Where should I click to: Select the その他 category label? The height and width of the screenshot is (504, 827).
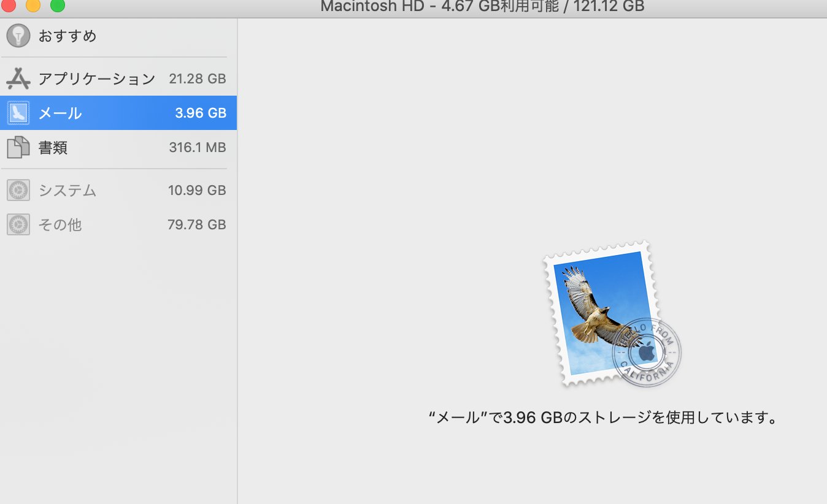60,224
